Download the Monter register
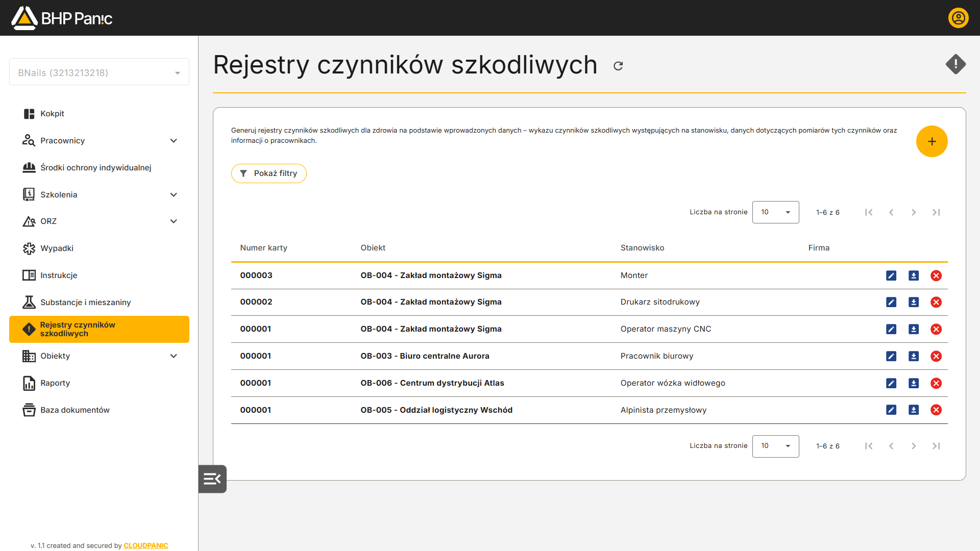The width and height of the screenshot is (980, 551). pos(914,275)
